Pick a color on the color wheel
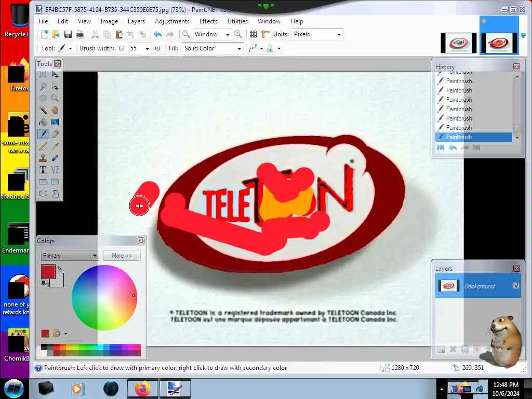Image resolution: width=532 pixels, height=399 pixels. click(104, 298)
